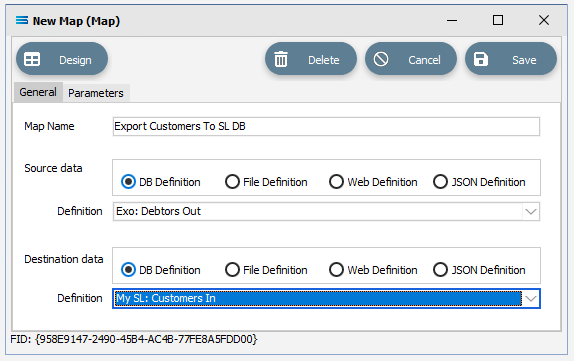The height and width of the screenshot is (361, 574).
Task: Click the Cancel button label
Action: (424, 60)
